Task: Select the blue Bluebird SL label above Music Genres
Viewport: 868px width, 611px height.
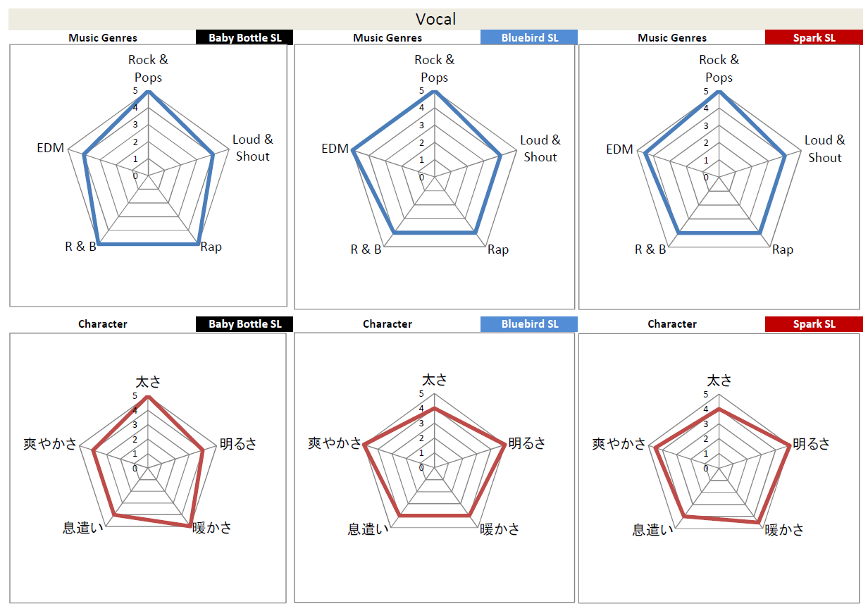Action: [529, 37]
